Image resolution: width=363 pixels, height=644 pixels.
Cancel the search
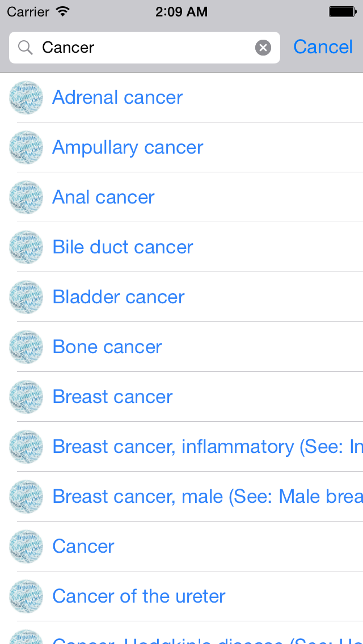[323, 47]
